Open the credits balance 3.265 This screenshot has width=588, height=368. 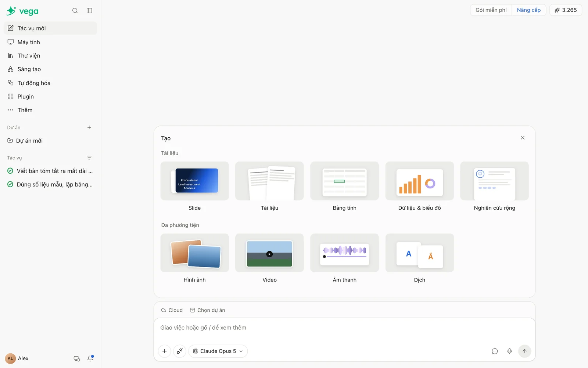(566, 10)
